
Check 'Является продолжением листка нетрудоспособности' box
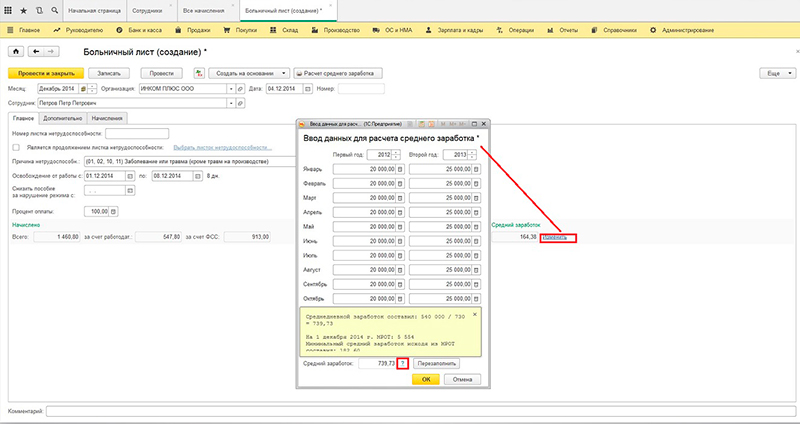pyautogui.click(x=15, y=146)
